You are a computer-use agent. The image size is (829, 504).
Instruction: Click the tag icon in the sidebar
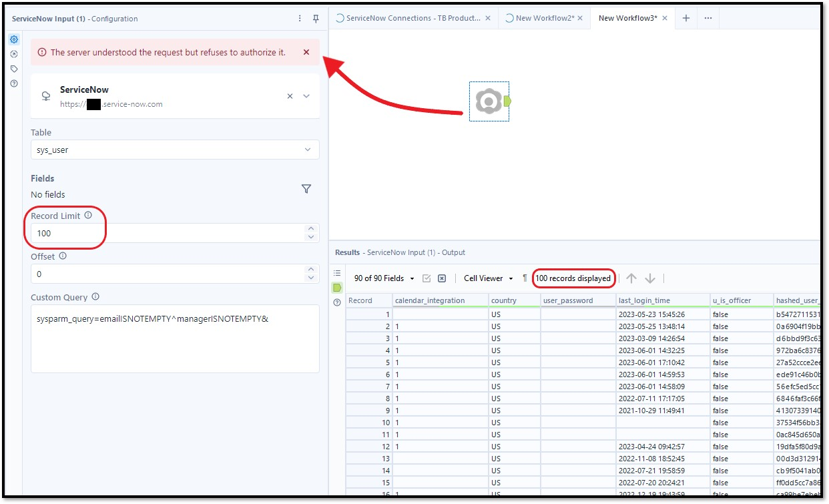pyautogui.click(x=13, y=69)
